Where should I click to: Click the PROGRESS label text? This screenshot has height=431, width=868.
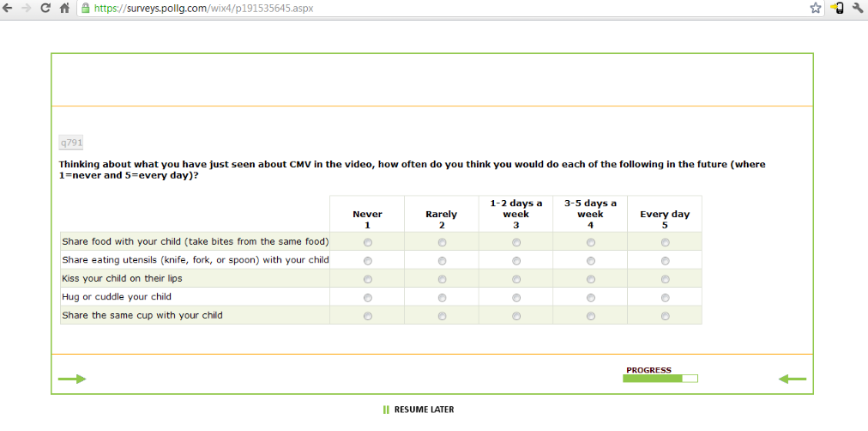click(x=648, y=370)
